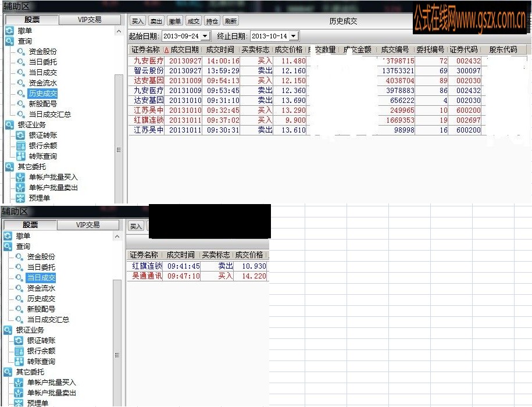
Task: Click the 吴通通讯 row in the lower table
Action: (x=198, y=276)
